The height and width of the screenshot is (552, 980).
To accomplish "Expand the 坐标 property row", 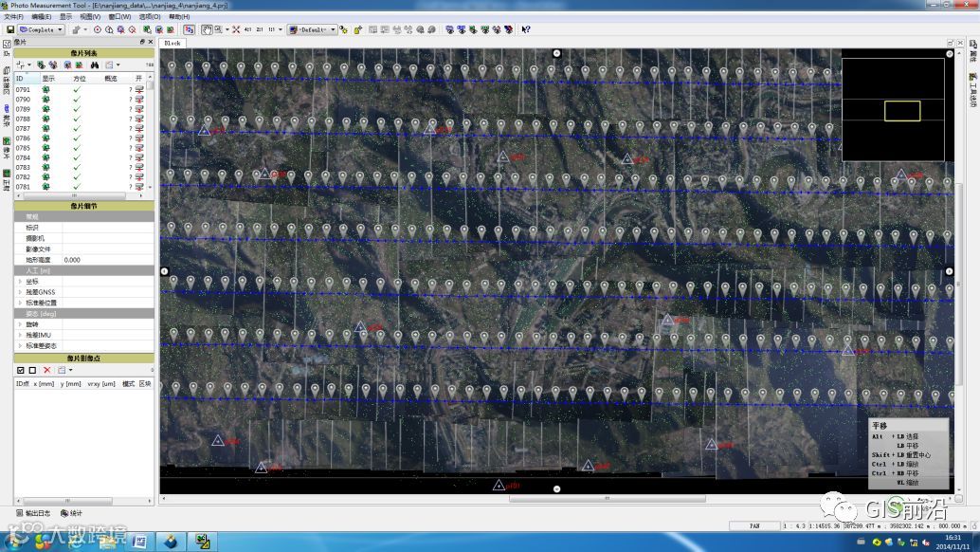I will click(20, 282).
